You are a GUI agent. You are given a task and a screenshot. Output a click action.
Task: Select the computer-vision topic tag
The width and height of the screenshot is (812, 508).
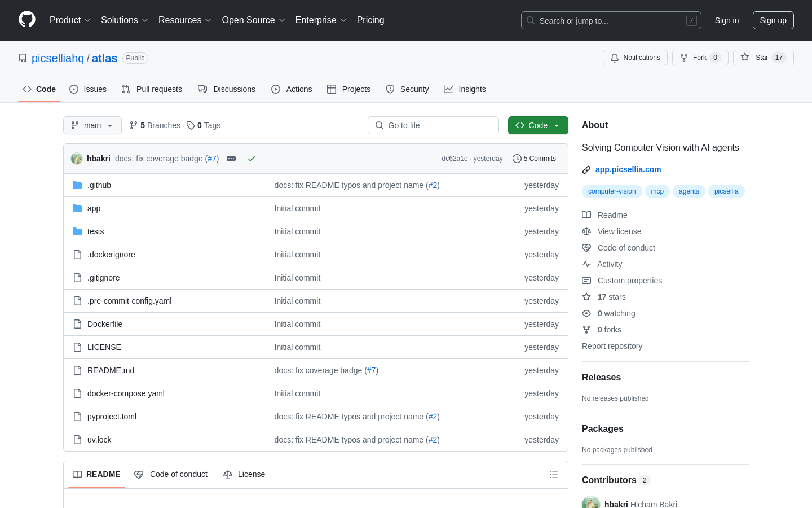(612, 191)
